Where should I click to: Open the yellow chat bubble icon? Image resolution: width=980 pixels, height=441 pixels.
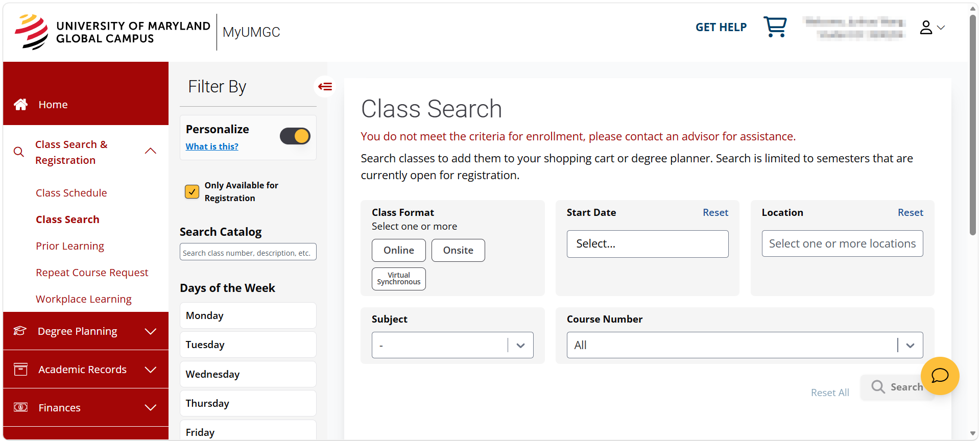940,376
